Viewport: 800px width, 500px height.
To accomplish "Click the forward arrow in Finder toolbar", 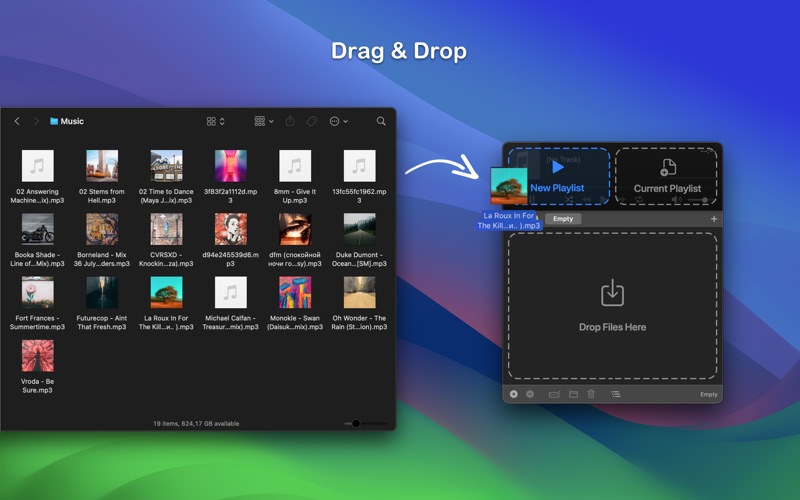I will pos(36,121).
